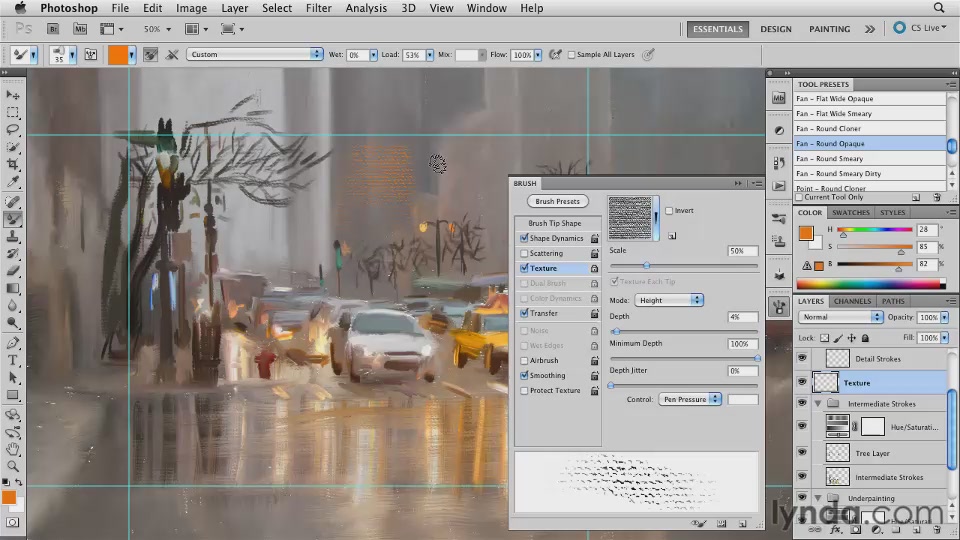Collapse the Intermediate Strokes group
Viewport: 960px width, 540px height.
[818, 403]
